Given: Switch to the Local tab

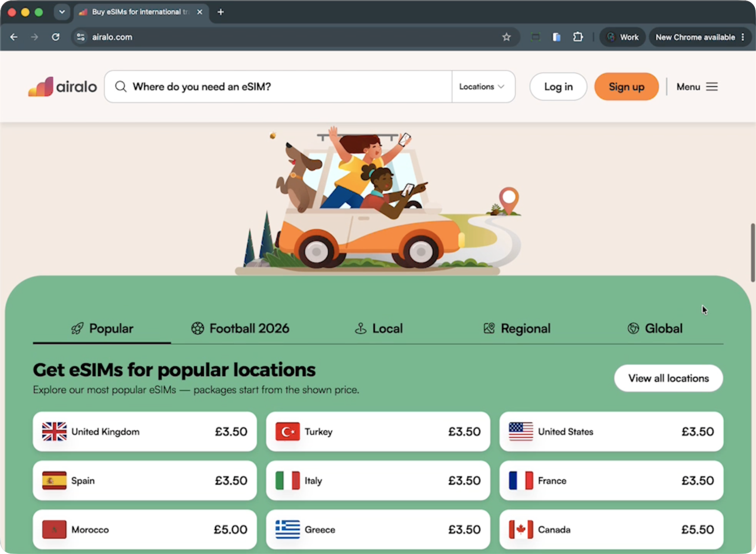Looking at the screenshot, I should [x=378, y=329].
